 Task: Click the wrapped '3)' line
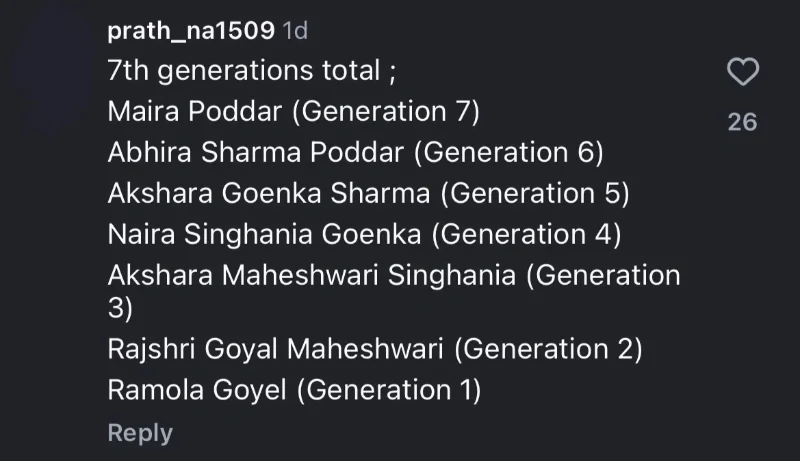pyautogui.click(x=120, y=309)
